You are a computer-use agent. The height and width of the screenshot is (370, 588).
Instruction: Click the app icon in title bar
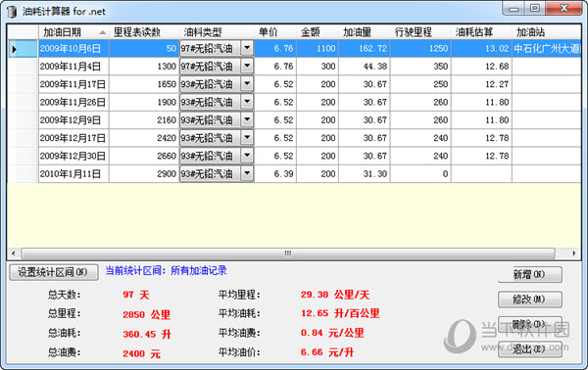click(12, 11)
